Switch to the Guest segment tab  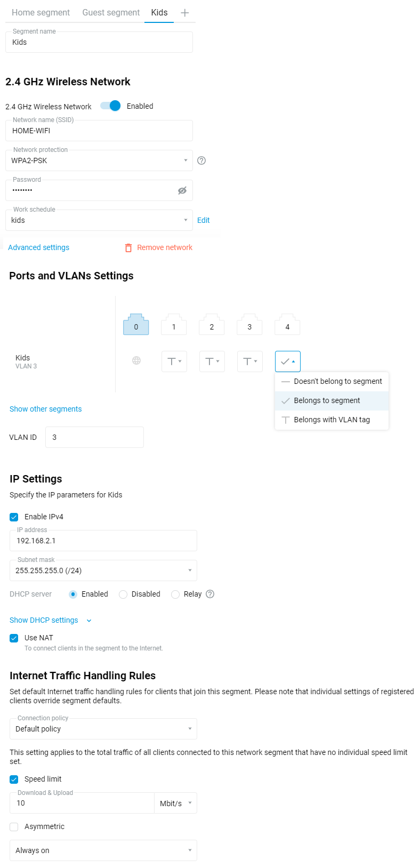[x=111, y=12]
